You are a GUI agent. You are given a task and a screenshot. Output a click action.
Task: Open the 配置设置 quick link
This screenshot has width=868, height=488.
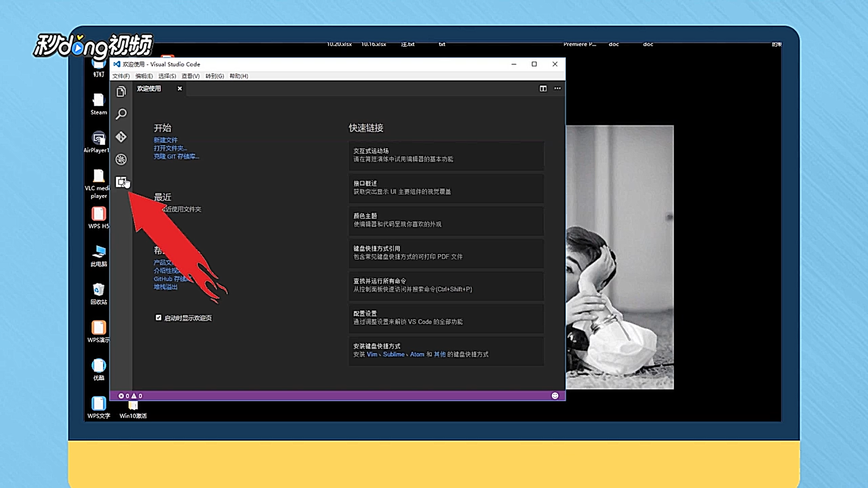tap(446, 318)
